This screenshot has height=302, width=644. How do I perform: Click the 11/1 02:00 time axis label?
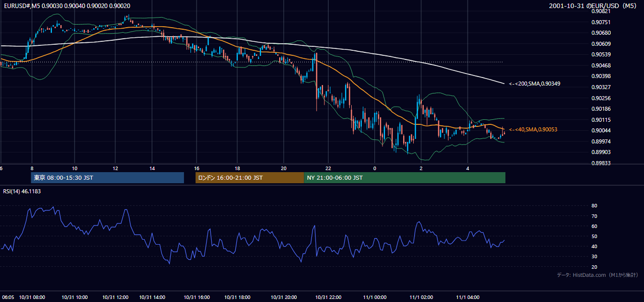[421, 297]
